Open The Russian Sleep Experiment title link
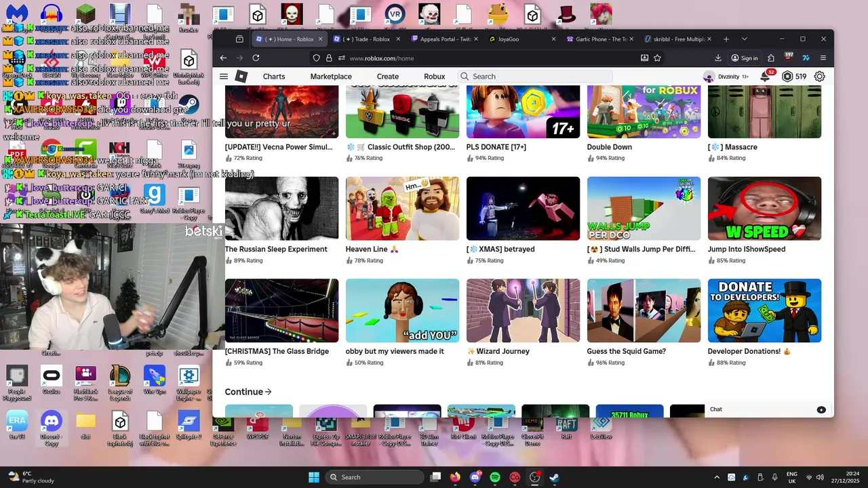Screen dimensions: 868x488 pyautogui.click(x=276, y=249)
